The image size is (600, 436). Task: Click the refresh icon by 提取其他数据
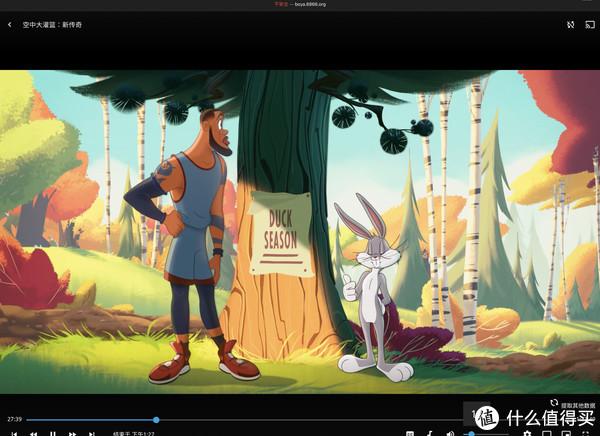point(554,403)
